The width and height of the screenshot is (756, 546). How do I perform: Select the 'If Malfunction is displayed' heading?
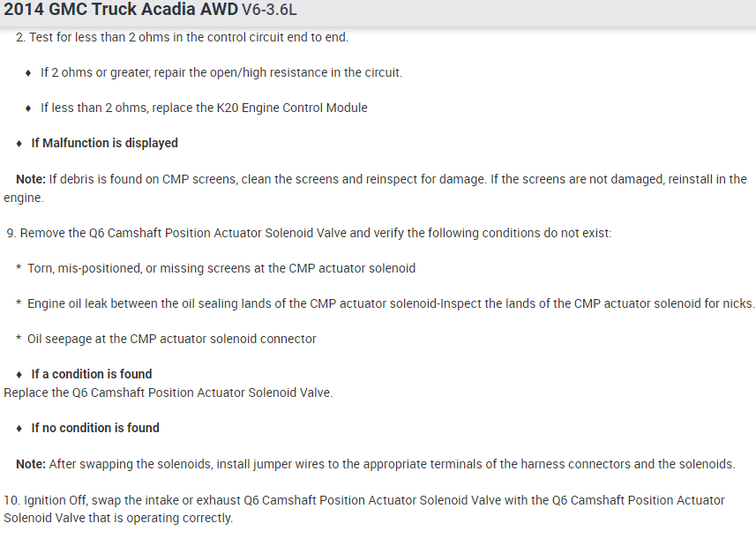(x=104, y=143)
